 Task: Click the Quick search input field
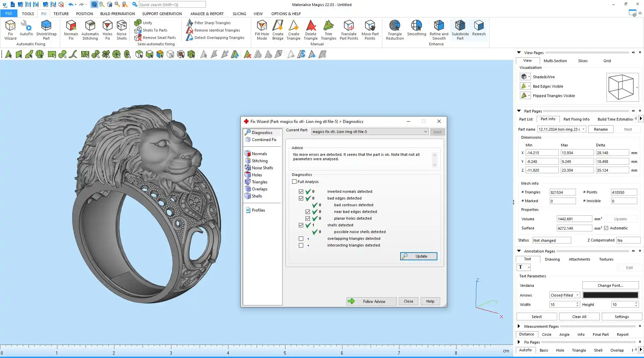172,5
